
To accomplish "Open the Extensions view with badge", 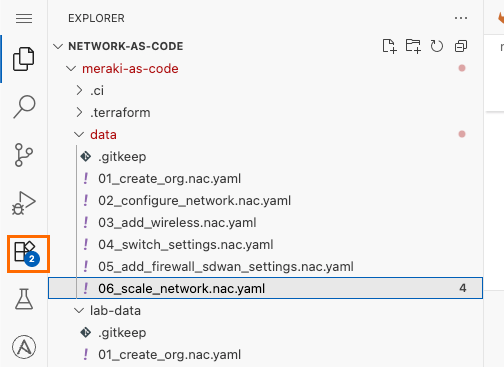I will 28,254.
